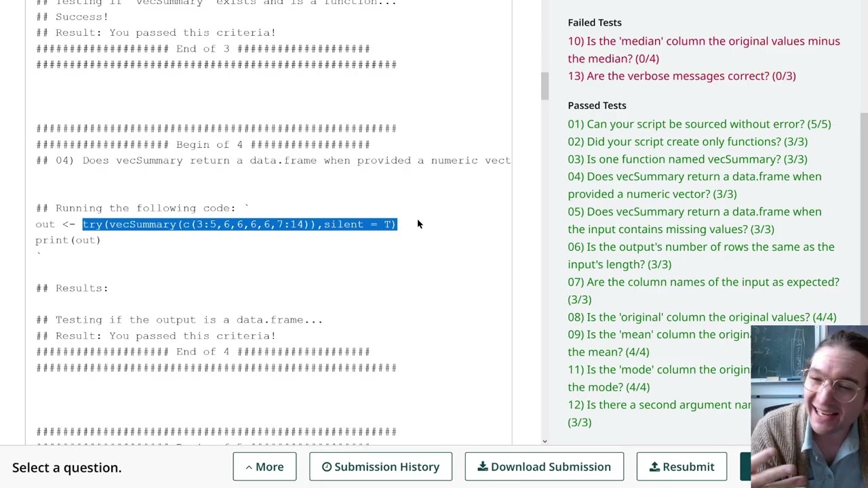Click the Failed Tests heading
This screenshot has height=488, width=868.
click(x=595, y=22)
